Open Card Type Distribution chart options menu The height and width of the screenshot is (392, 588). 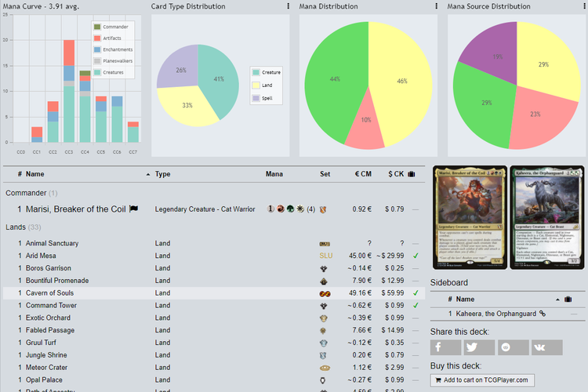tap(289, 6)
